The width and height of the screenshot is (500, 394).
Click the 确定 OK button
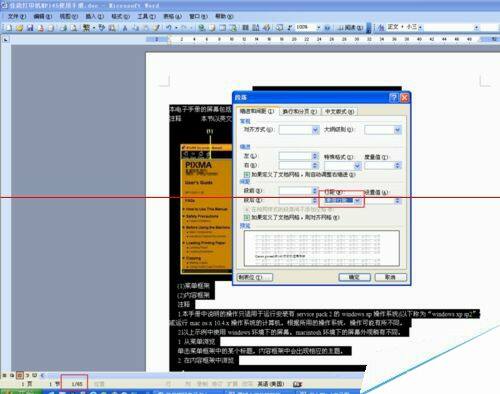pos(354,277)
